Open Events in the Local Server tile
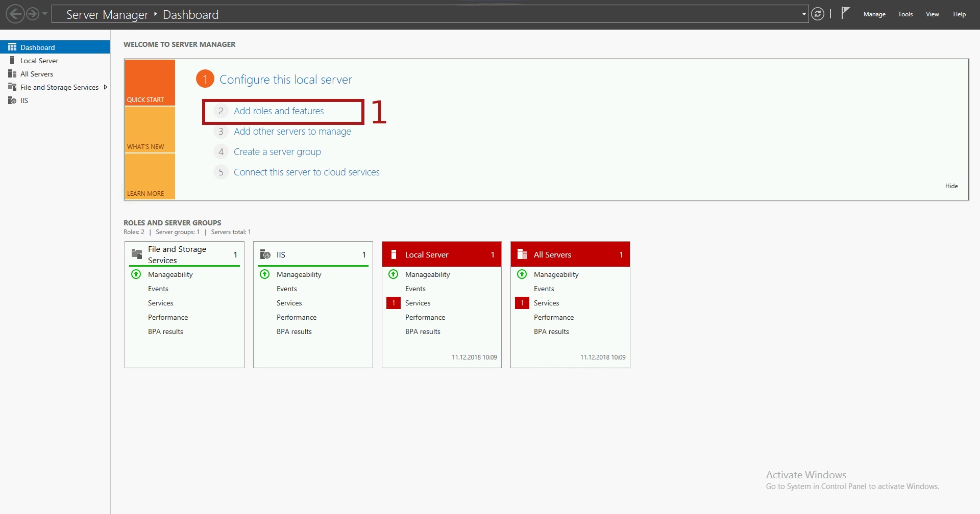The width and height of the screenshot is (980, 514). click(x=415, y=289)
